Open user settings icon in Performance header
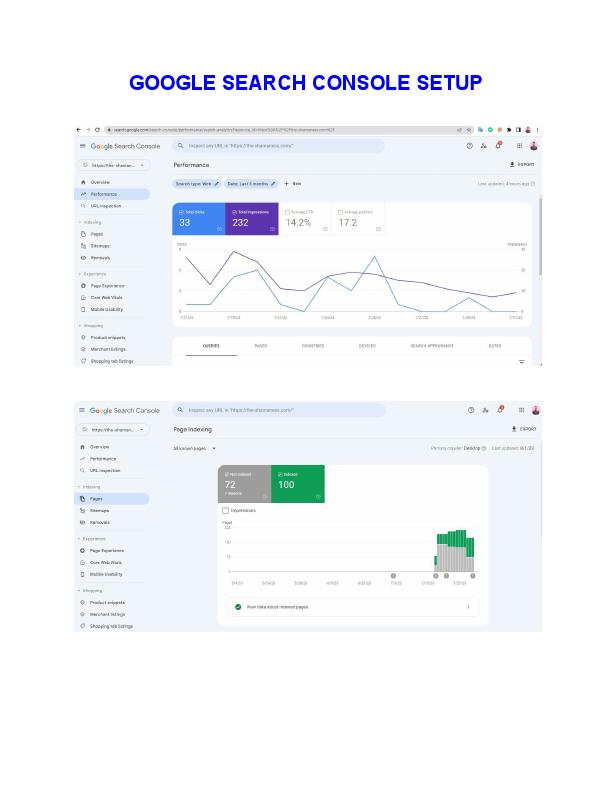This screenshot has height=792, width=612. coord(484,145)
